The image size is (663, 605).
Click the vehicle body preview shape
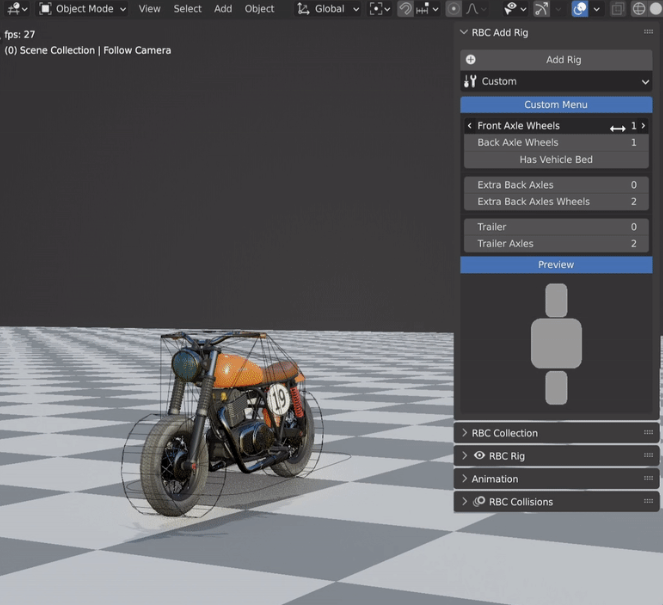(x=556, y=343)
